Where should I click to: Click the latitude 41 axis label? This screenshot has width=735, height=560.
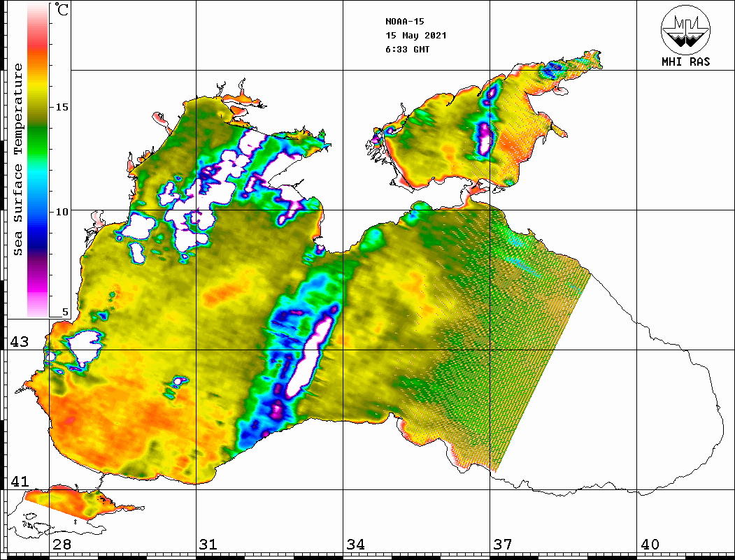(x=19, y=482)
